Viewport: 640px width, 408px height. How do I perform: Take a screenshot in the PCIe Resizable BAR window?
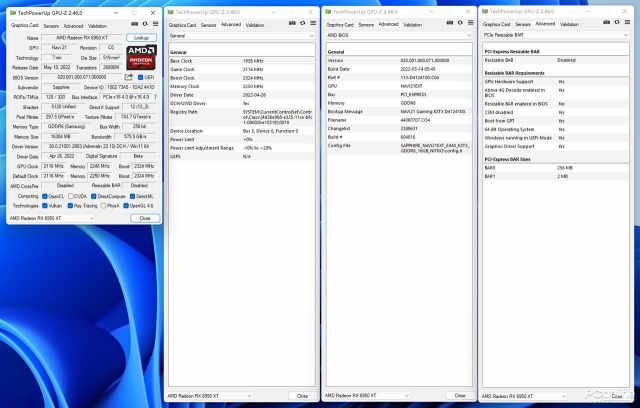607,22
